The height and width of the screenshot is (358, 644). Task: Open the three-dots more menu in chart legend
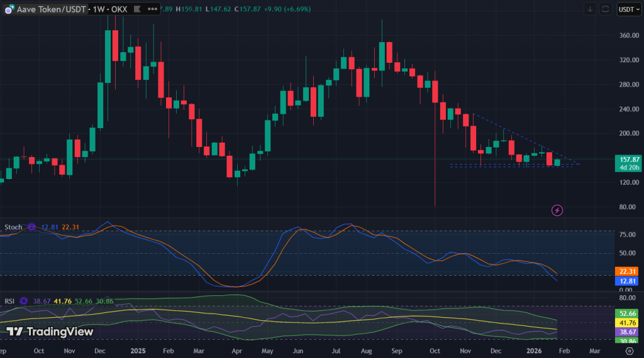pos(153,9)
